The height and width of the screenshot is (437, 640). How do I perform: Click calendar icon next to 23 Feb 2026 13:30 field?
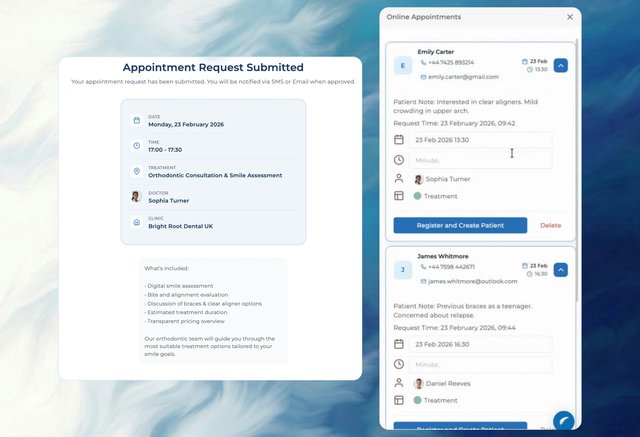399,140
